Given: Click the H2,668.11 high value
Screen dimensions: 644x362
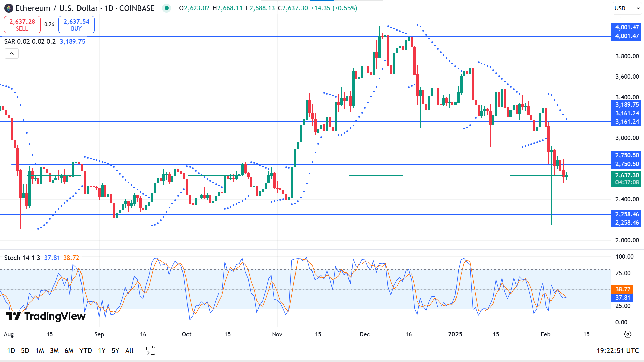Looking at the screenshot, I should (227, 8).
